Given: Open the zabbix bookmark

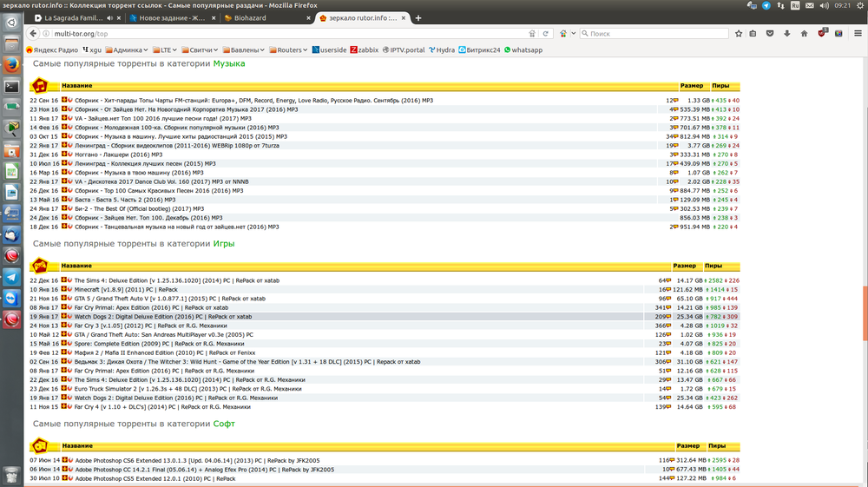Looking at the screenshot, I should (365, 49).
